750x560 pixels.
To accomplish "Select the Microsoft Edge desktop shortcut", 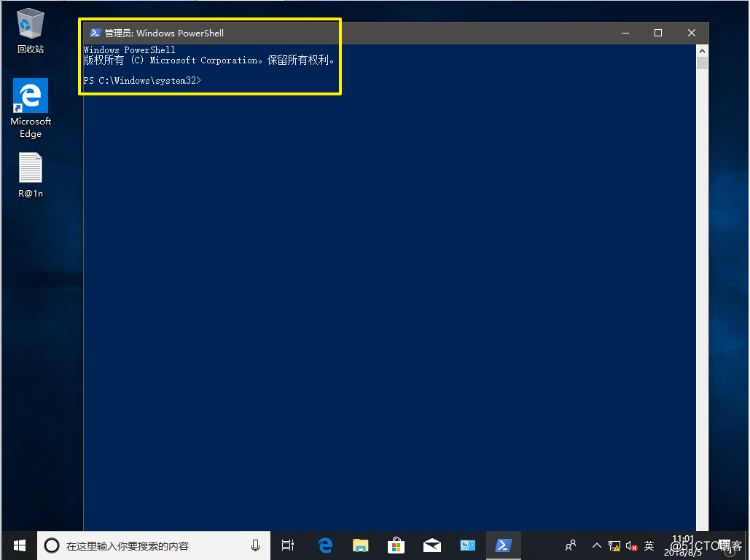I will click(30, 109).
